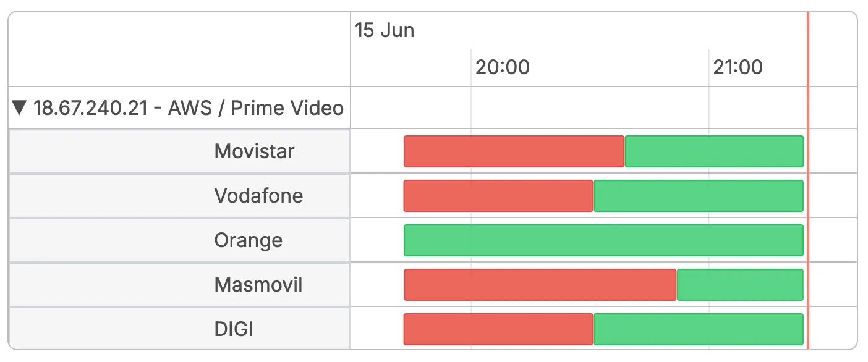Click the Orange row label
Screen dimensions: 868x362
249,240
